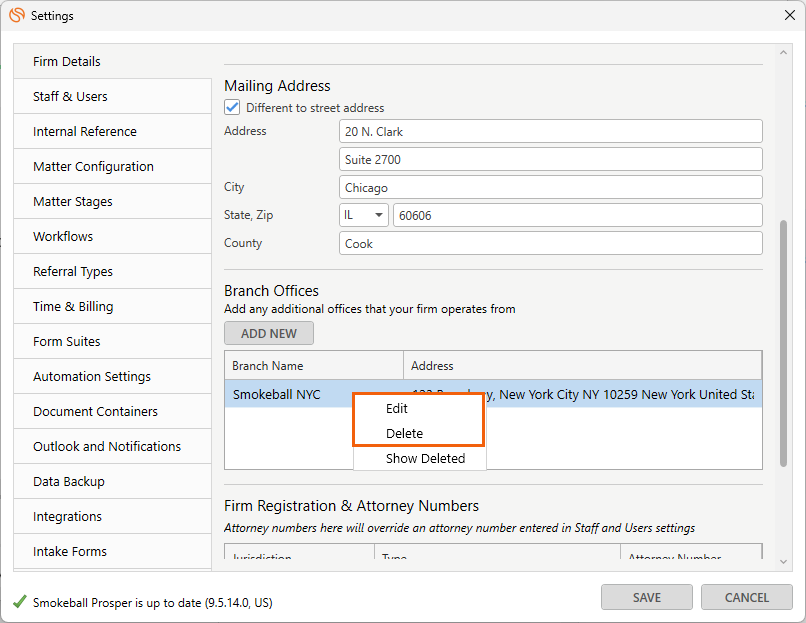Switch to the Matter Configuration tab
The image size is (806, 623).
coord(93,166)
